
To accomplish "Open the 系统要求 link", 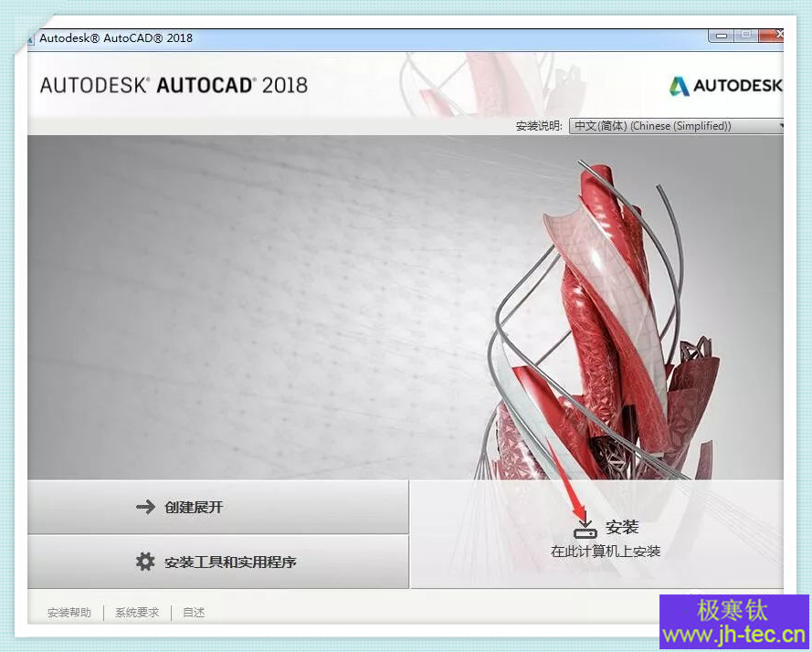I will click(137, 613).
